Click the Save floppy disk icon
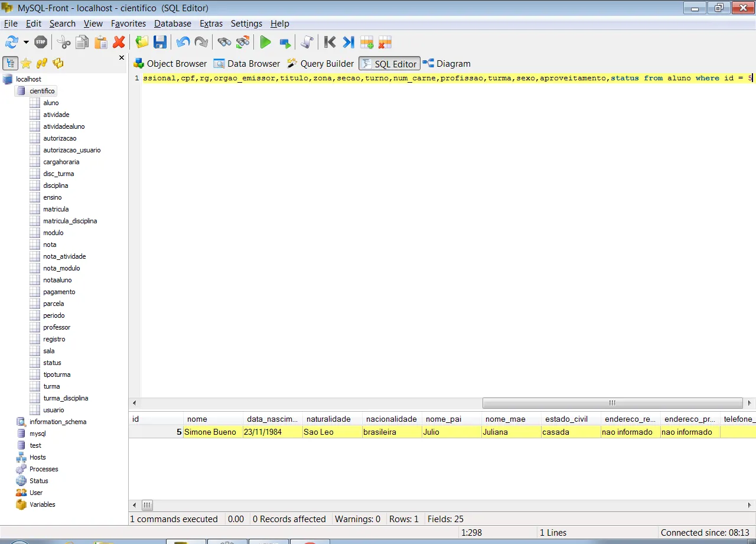The image size is (756, 544). click(159, 42)
